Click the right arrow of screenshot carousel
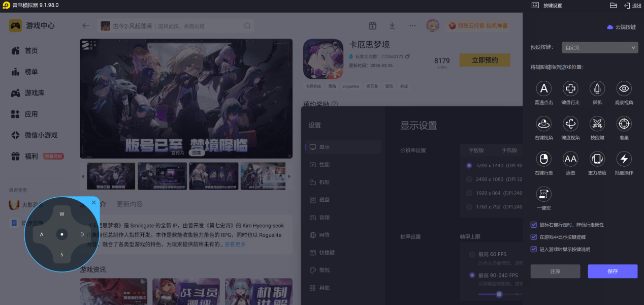This screenshot has width=644, height=305. (289, 176)
